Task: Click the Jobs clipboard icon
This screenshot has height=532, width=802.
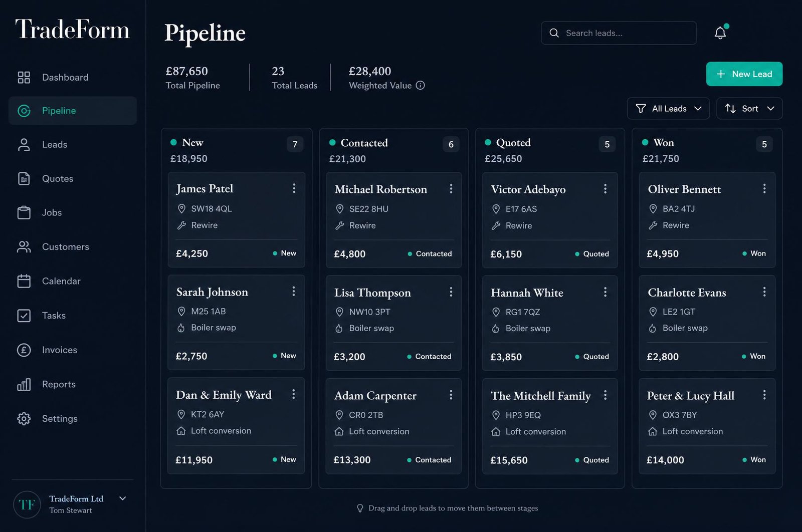Action: [24, 212]
